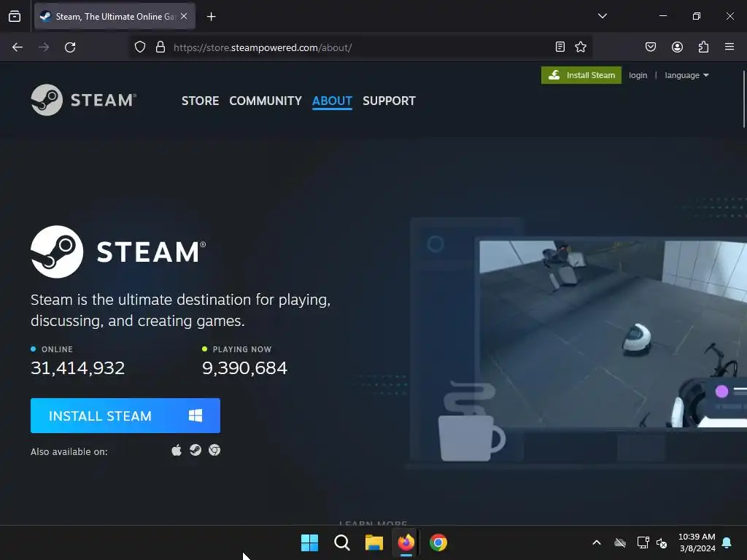Click the Portal gameplay video preview

613,334
